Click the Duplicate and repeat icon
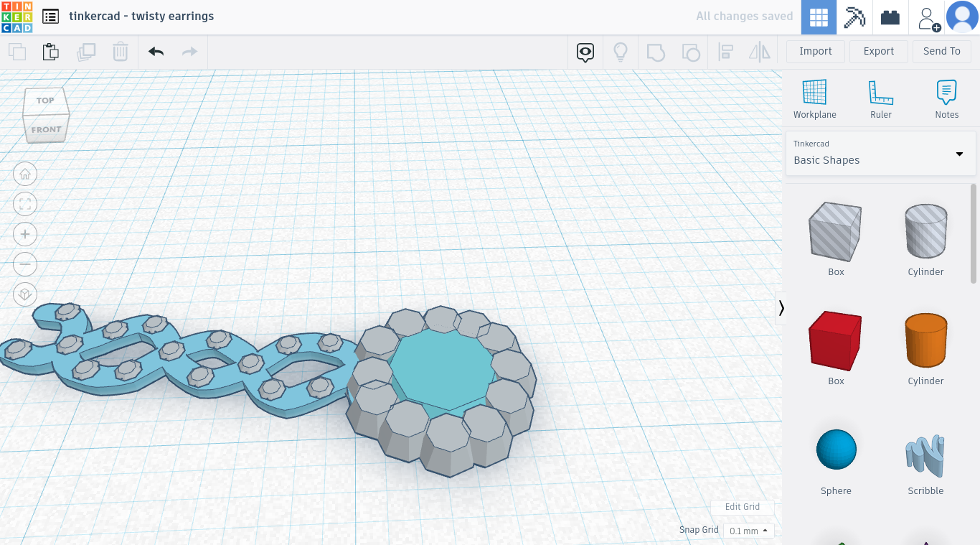 [86, 52]
